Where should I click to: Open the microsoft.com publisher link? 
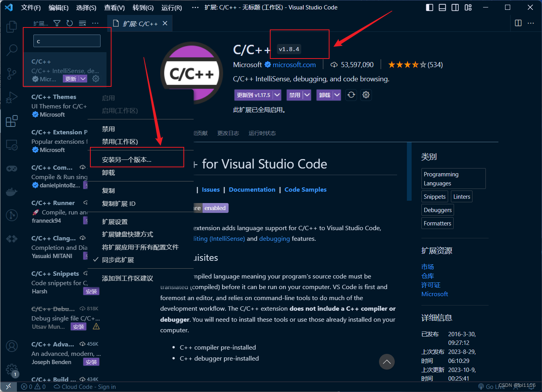294,65
